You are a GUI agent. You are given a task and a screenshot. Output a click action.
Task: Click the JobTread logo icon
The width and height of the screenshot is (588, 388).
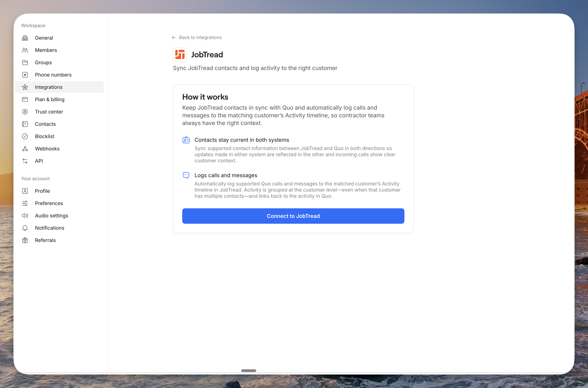point(180,54)
